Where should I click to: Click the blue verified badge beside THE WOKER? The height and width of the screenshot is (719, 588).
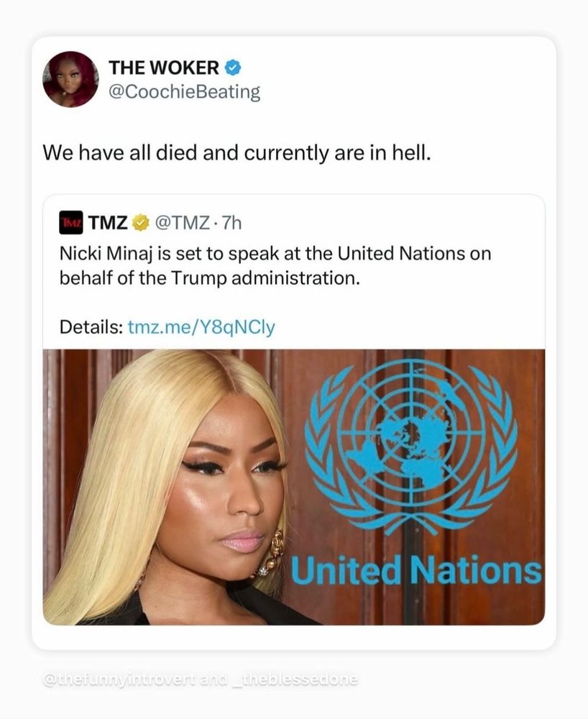tap(233, 68)
